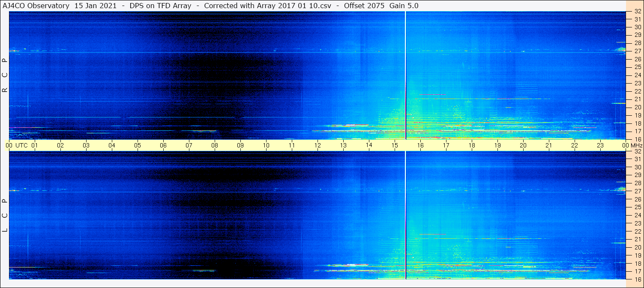The width and height of the screenshot is (644, 288).
Task: Click hour label "23" on time axis
Action: coord(600,145)
